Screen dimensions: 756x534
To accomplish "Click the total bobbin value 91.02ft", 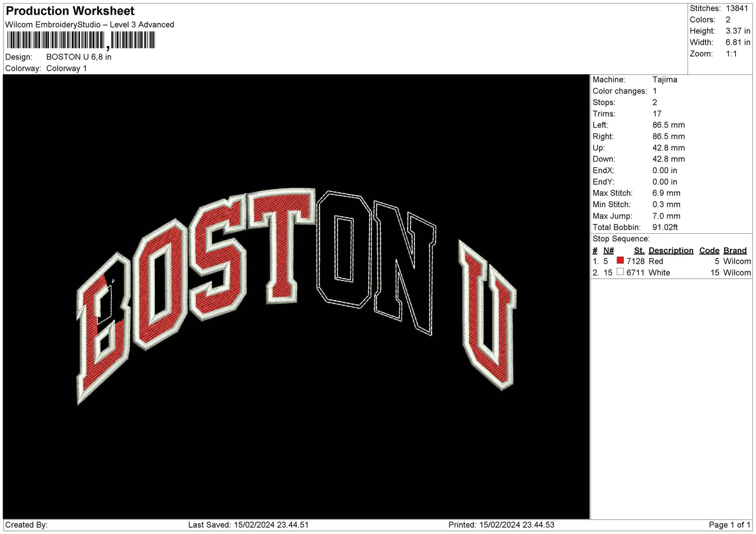I will [x=665, y=228].
